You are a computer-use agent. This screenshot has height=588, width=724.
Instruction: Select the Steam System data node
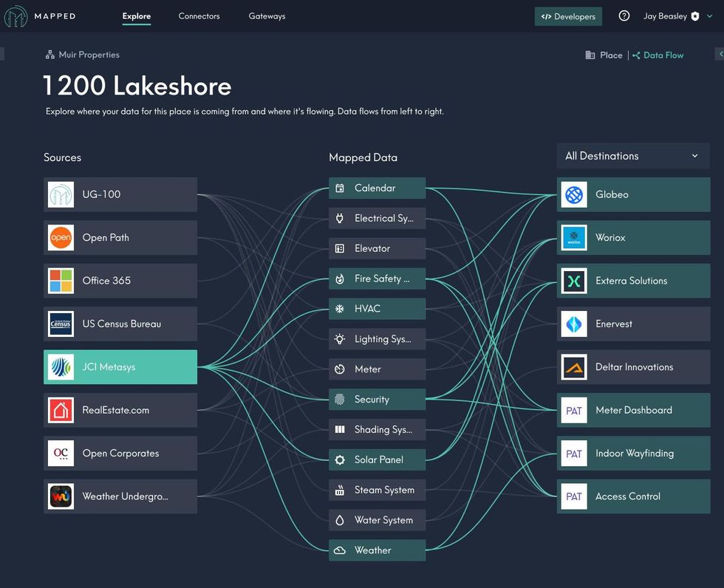coord(378,490)
